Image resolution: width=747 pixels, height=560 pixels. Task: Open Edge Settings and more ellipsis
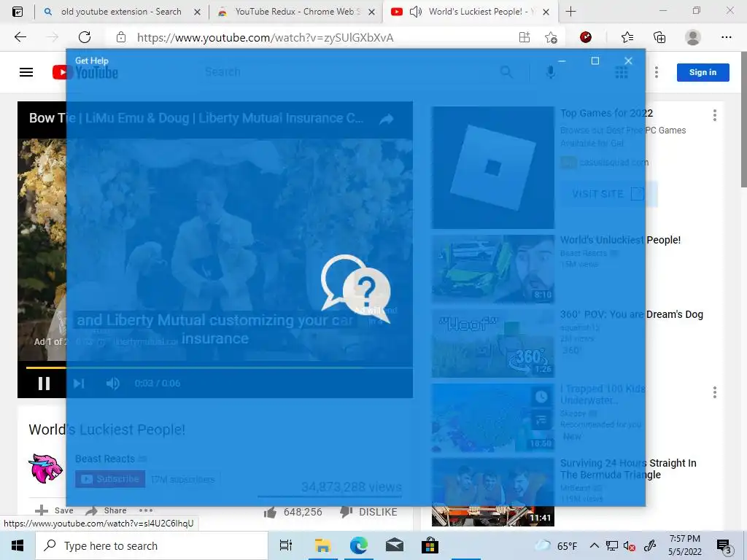pyautogui.click(x=726, y=37)
